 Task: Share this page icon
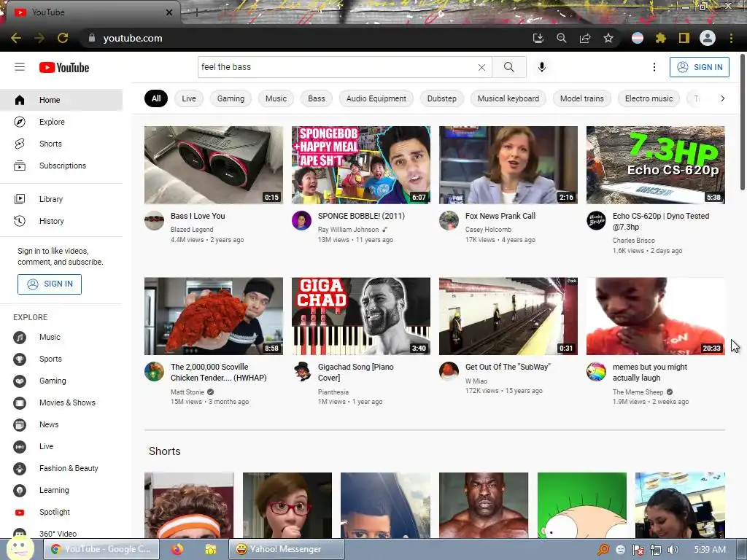tap(585, 38)
